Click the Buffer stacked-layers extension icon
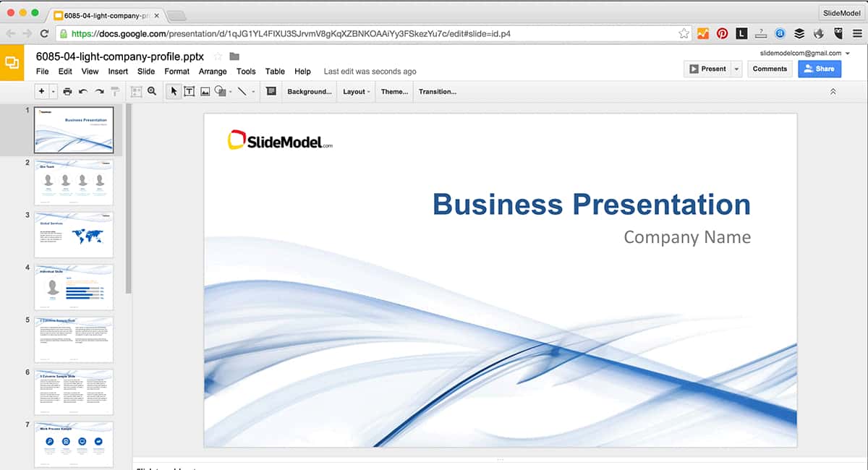868x470 pixels. pos(799,33)
